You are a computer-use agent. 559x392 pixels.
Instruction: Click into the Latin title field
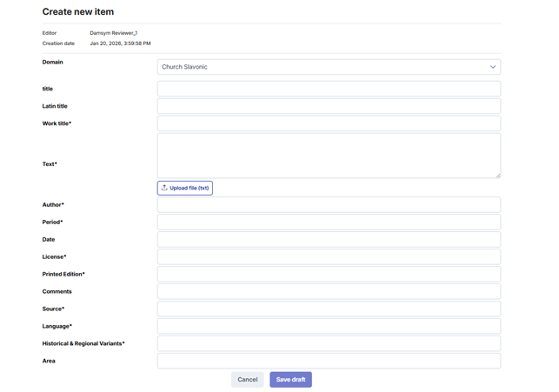[329, 106]
